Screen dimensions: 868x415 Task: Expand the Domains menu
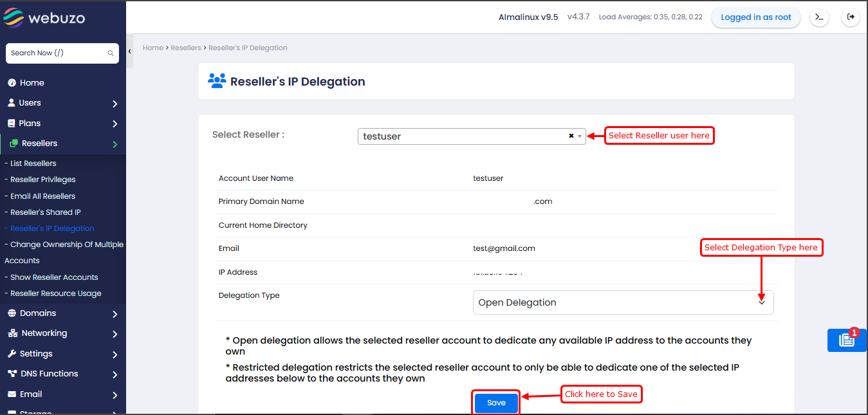[38, 313]
